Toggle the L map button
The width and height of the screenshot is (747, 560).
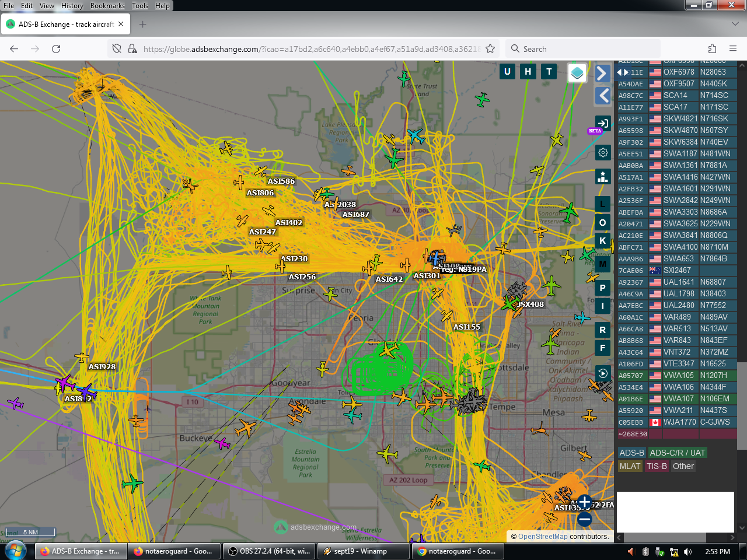pos(603,204)
